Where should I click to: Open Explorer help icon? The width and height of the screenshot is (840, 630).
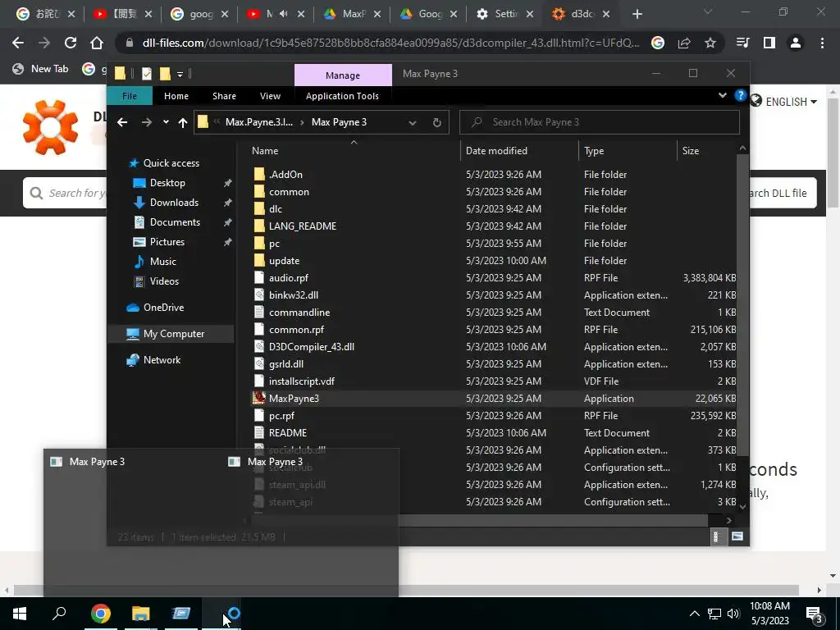click(x=741, y=95)
